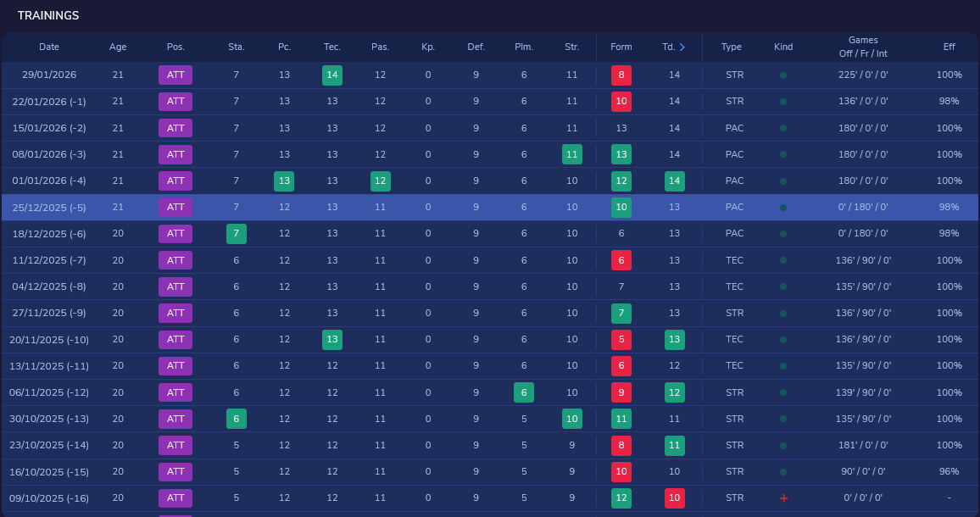The width and height of the screenshot is (980, 517).
Task: Click the ATT position badge for 06/11/2025
Action: (x=175, y=392)
